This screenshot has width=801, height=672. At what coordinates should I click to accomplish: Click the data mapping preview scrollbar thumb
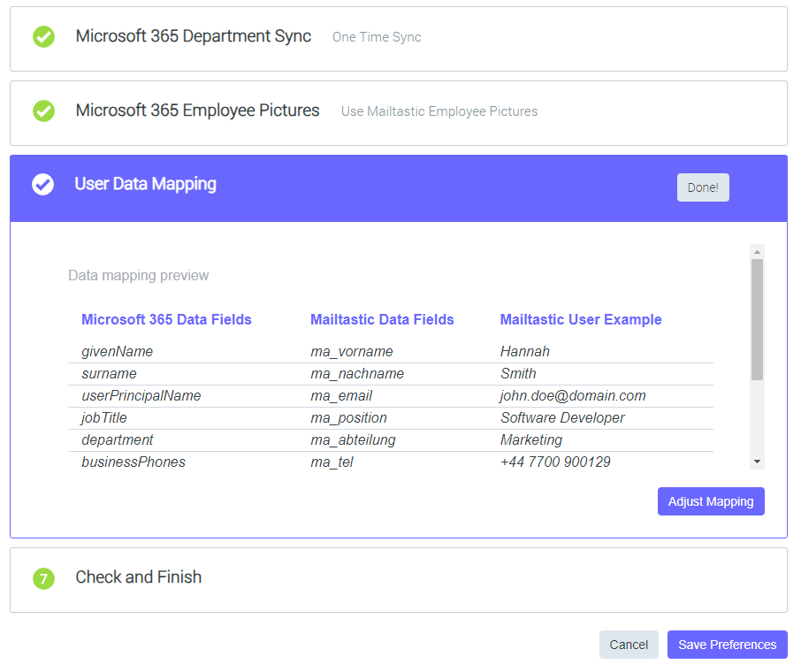coord(757,319)
